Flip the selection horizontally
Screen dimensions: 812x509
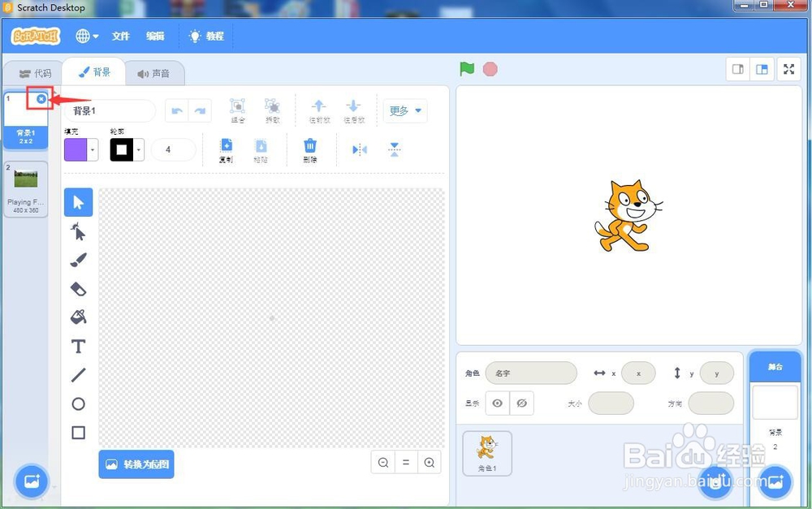[360, 149]
